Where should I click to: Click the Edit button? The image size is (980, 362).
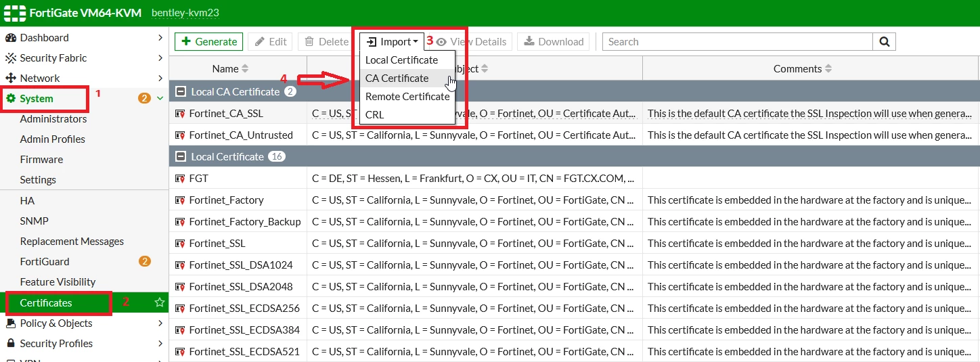coord(271,41)
